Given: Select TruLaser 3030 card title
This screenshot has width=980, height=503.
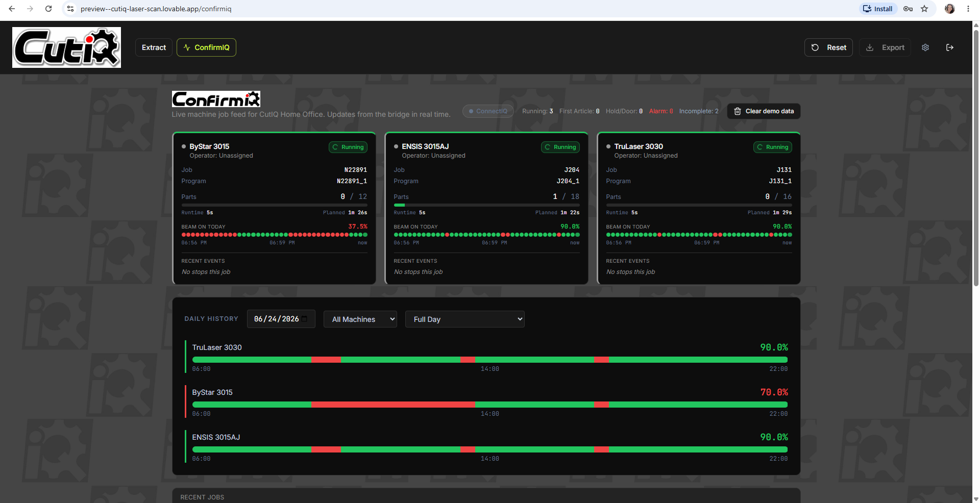Looking at the screenshot, I should pyautogui.click(x=639, y=146).
